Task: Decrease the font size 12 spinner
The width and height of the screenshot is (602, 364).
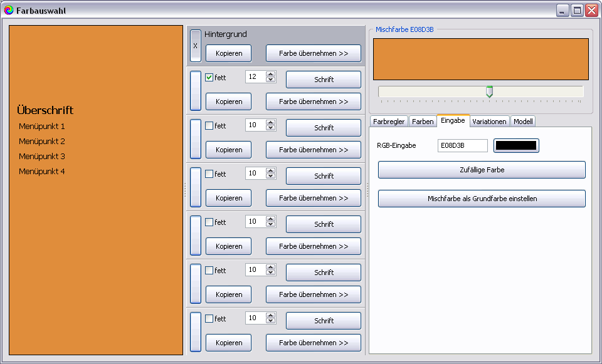Action: click(x=271, y=80)
